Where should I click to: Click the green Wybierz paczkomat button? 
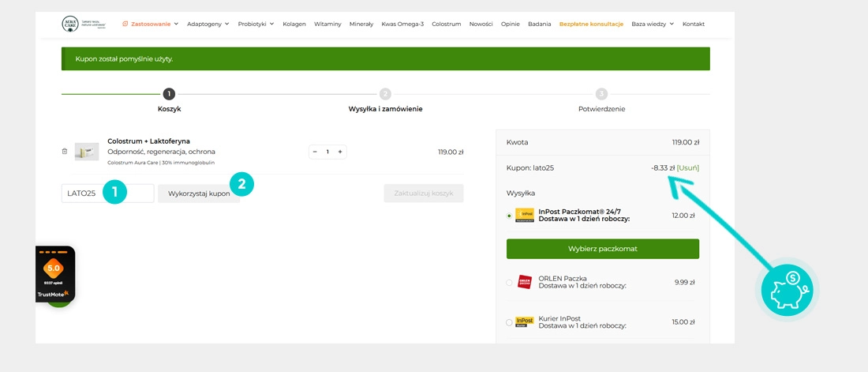[603, 249]
